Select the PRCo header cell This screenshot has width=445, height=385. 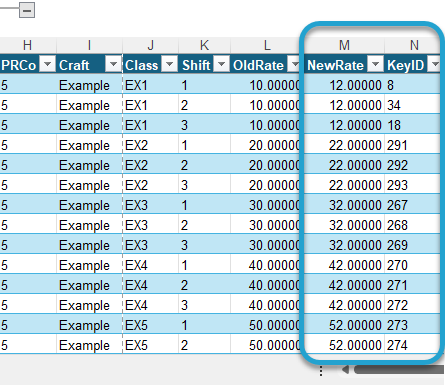tap(28, 64)
